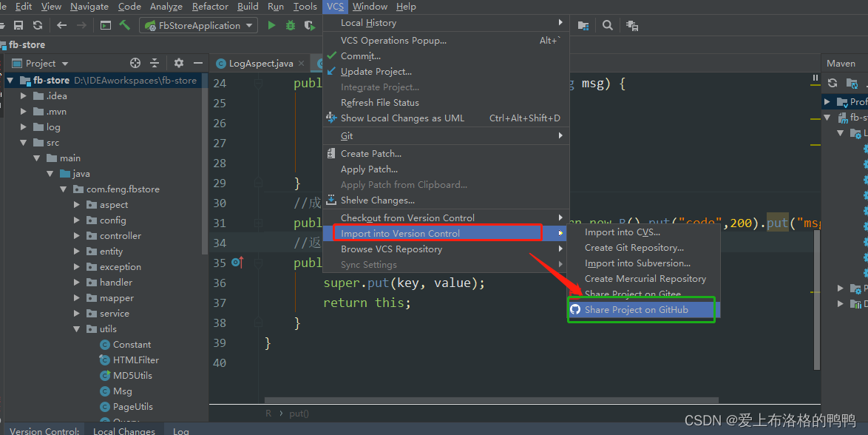
Task: Open the Log tab in Version Control
Action: click(x=180, y=431)
